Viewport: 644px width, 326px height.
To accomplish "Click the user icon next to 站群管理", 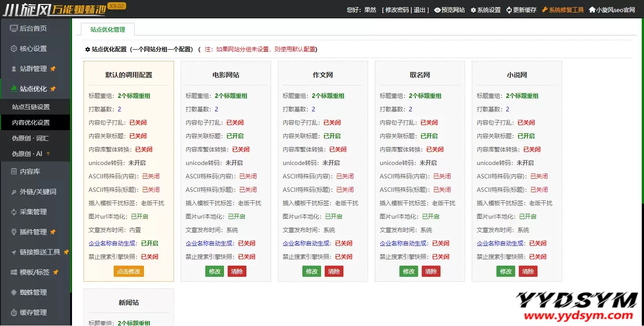I will click(x=14, y=69).
